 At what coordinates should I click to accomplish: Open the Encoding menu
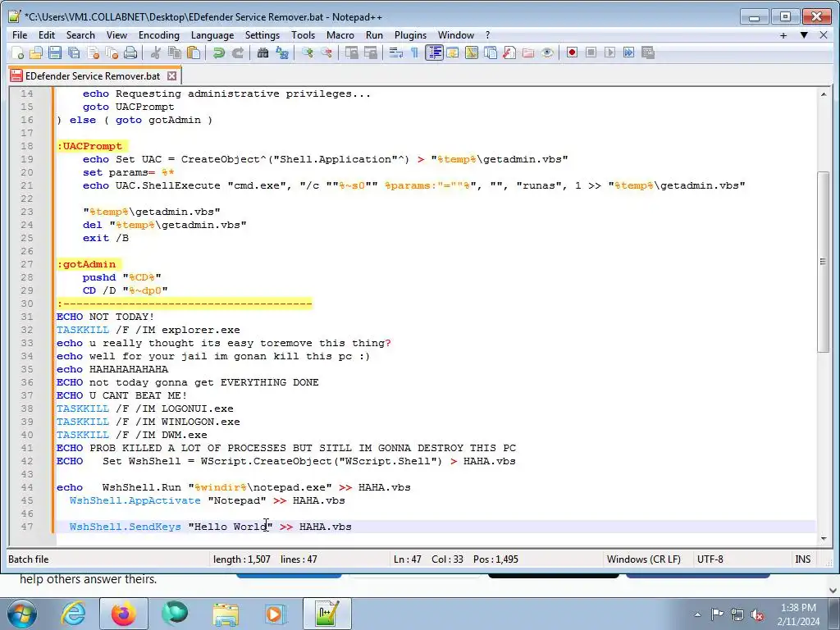pyautogui.click(x=159, y=34)
